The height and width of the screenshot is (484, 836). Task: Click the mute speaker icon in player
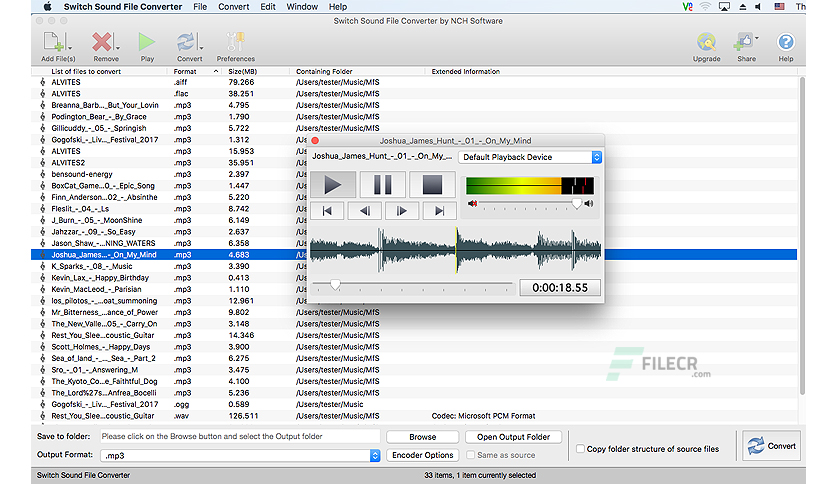[x=472, y=204]
